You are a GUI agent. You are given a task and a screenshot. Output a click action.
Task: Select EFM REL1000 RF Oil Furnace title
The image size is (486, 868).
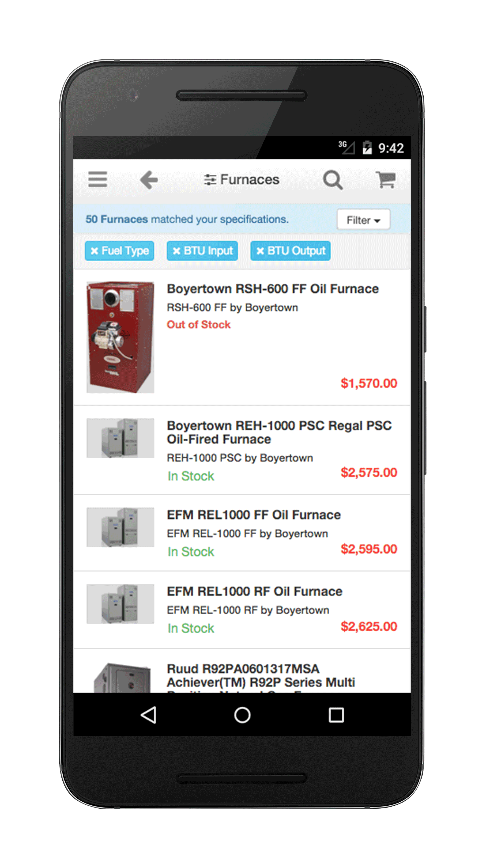coord(255,591)
